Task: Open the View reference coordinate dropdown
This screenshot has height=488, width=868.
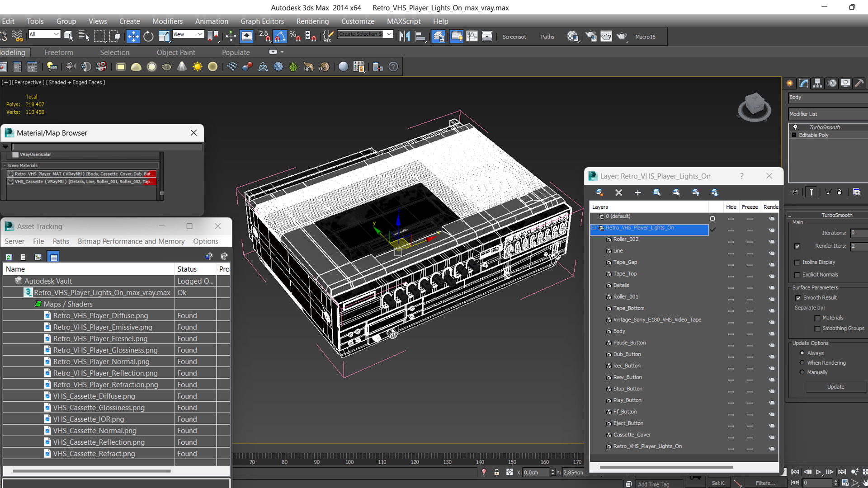Action: point(188,34)
